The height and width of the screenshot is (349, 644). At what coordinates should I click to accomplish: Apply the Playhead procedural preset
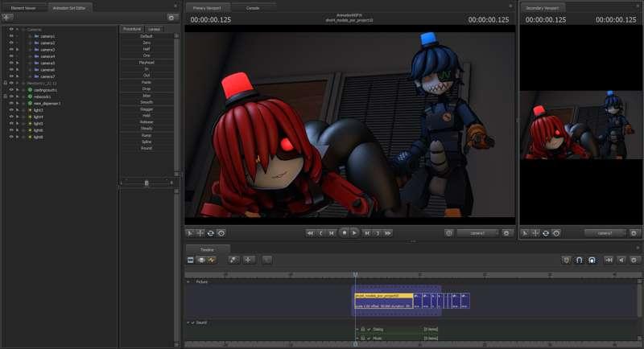pos(147,63)
